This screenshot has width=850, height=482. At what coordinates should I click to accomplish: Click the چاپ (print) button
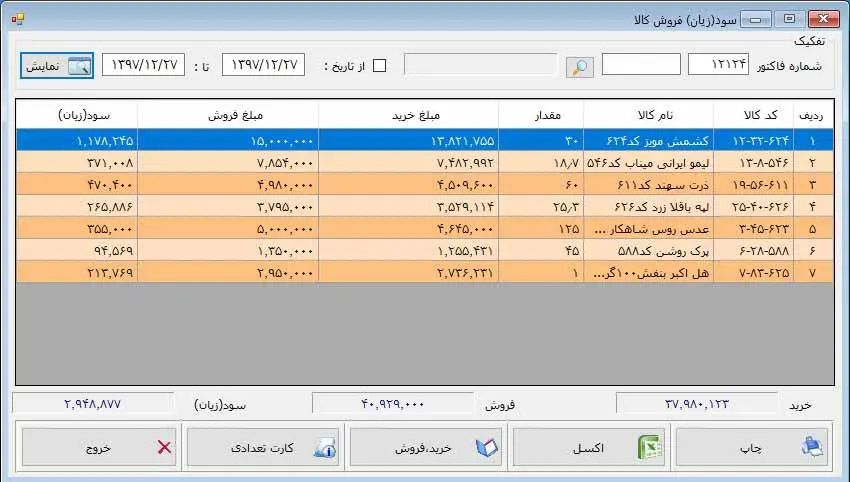pos(751,447)
